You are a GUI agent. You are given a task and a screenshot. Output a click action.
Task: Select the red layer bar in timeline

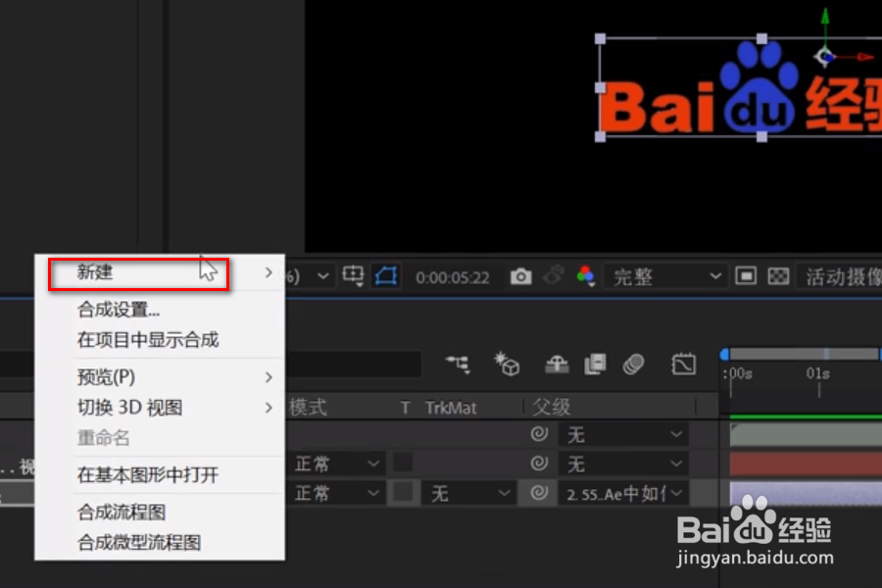tap(806, 465)
